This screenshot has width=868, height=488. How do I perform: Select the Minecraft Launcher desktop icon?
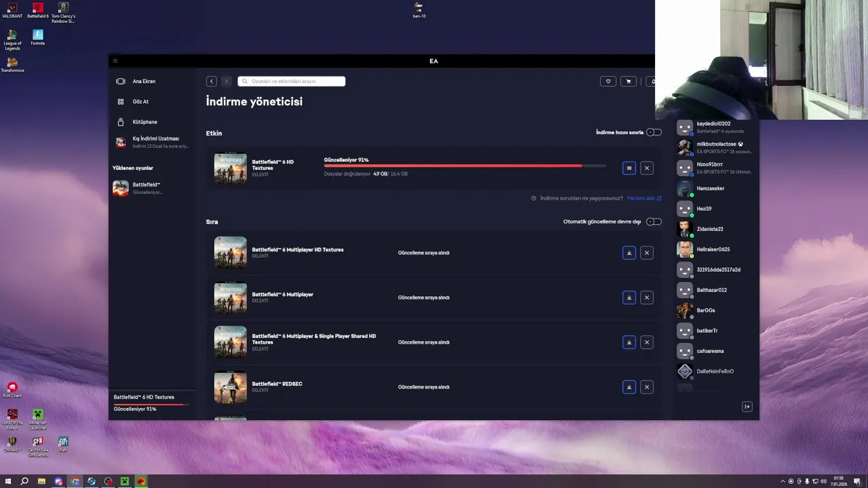pyautogui.click(x=38, y=420)
